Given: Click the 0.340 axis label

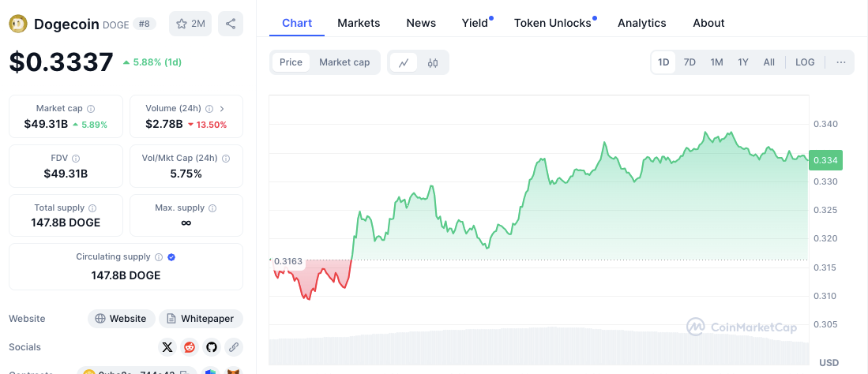Looking at the screenshot, I should click(x=825, y=124).
